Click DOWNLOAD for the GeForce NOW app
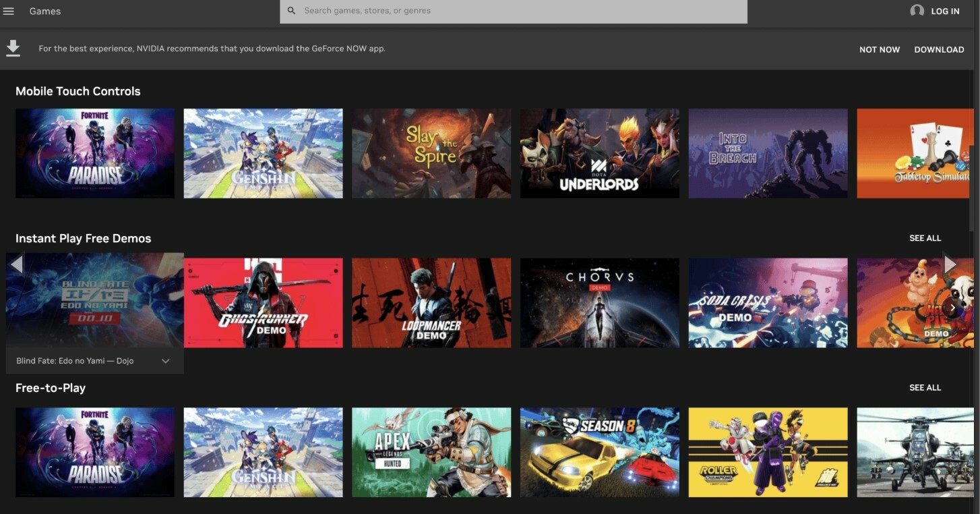The width and height of the screenshot is (980, 514). tap(939, 49)
